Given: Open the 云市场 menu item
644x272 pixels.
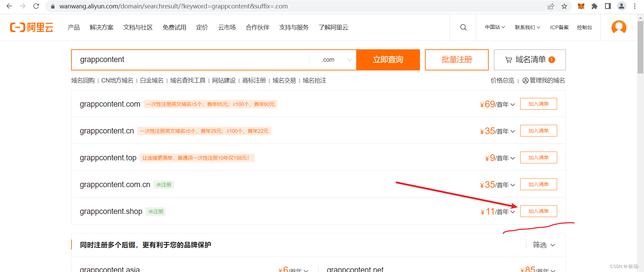Looking at the screenshot, I should click(227, 28).
